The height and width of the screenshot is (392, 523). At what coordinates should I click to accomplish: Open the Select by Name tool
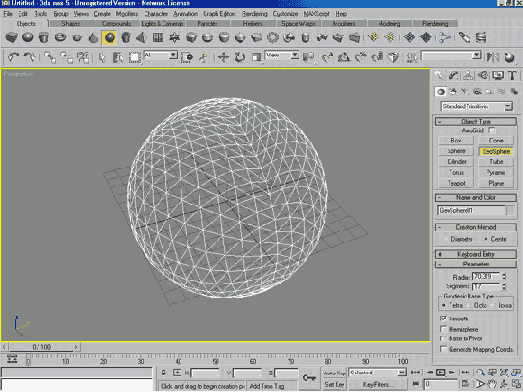tap(118, 57)
